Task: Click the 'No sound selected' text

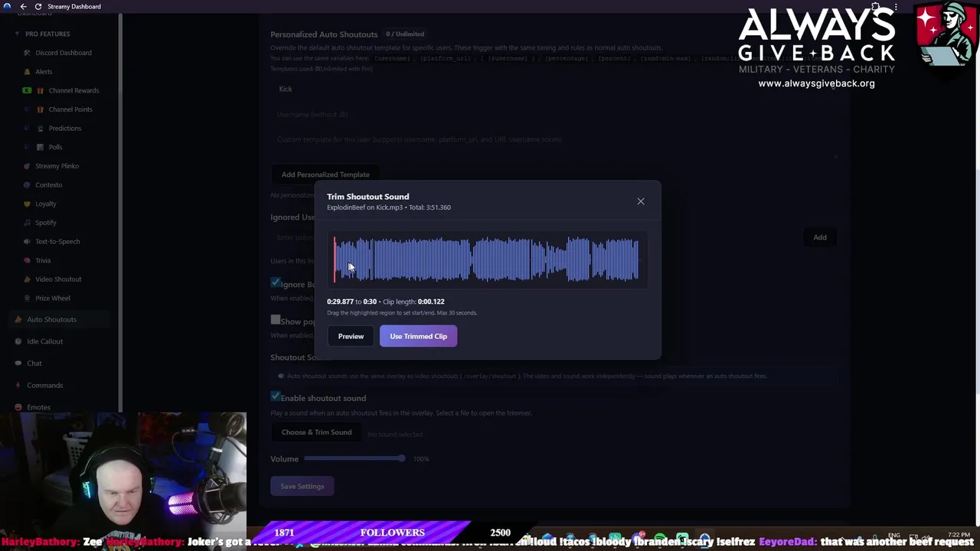Action: click(x=395, y=434)
